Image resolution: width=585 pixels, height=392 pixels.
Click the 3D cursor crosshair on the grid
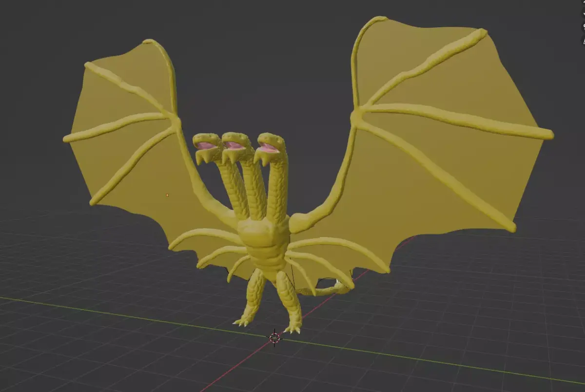[x=275, y=337]
